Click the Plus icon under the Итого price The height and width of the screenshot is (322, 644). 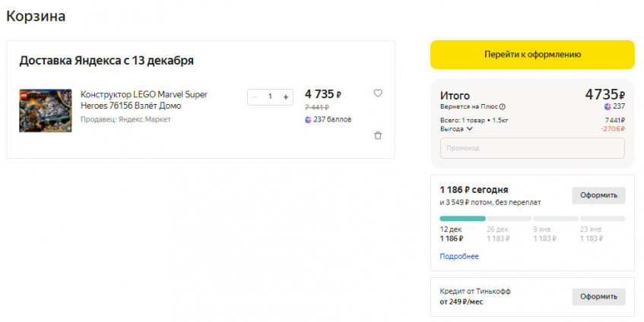point(608,106)
